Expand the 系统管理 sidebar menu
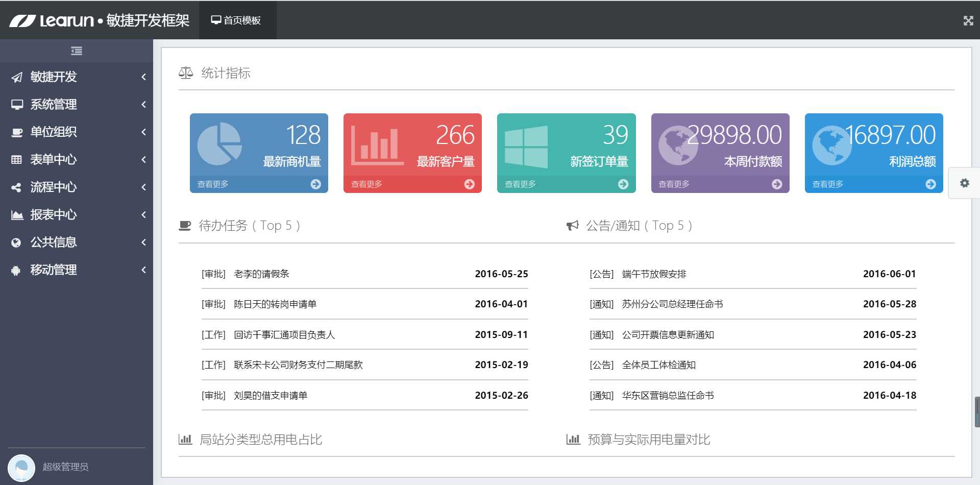980x485 pixels. [77, 104]
